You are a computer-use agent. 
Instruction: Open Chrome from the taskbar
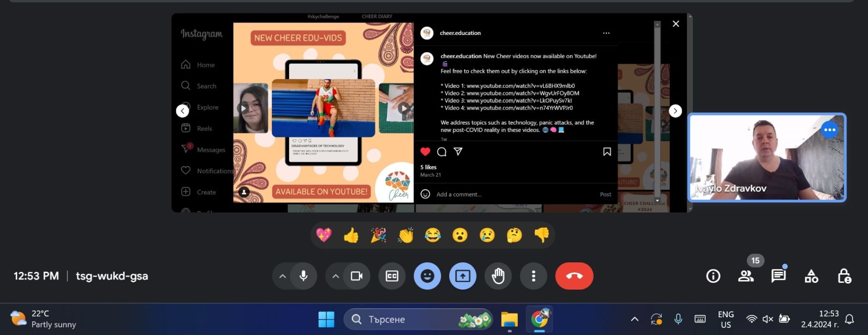pos(540,319)
